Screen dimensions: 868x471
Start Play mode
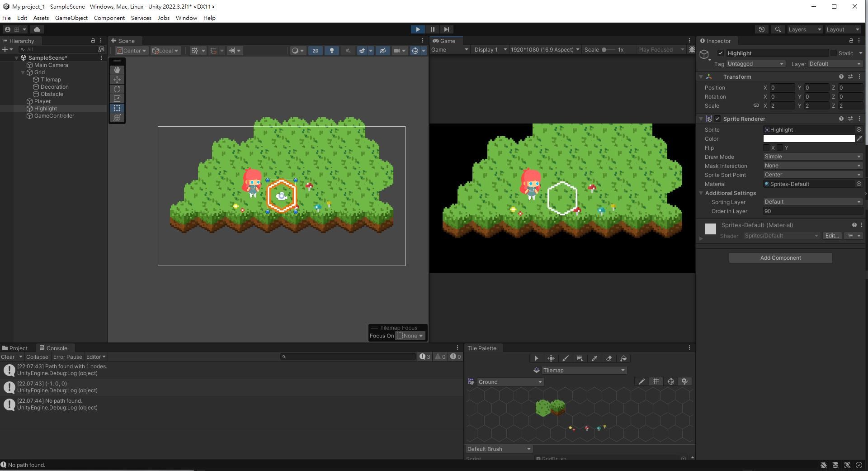tap(418, 29)
